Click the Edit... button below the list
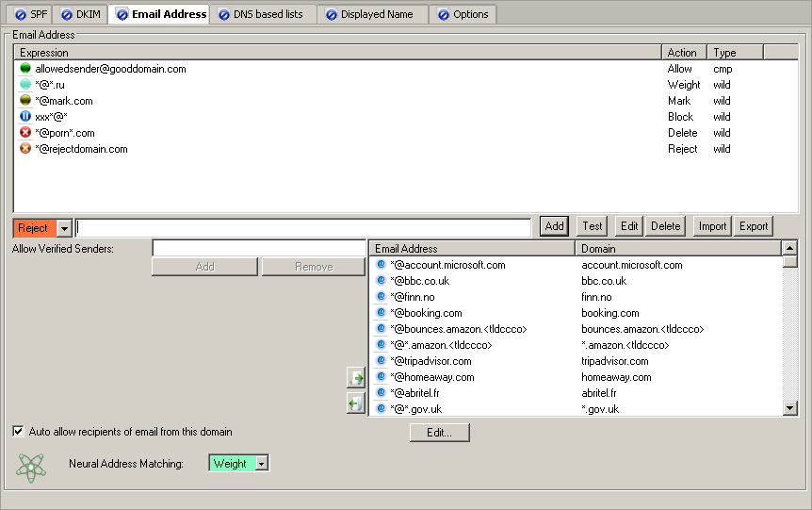The width and height of the screenshot is (812, 510). [x=439, y=433]
